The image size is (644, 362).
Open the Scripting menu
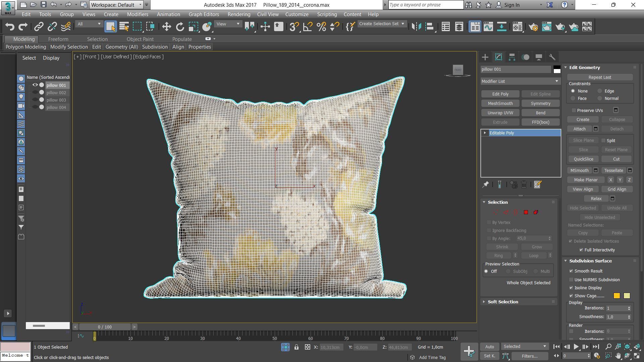tap(327, 14)
